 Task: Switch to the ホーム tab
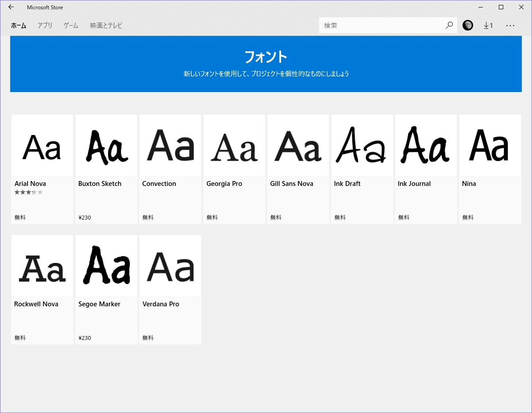click(19, 26)
